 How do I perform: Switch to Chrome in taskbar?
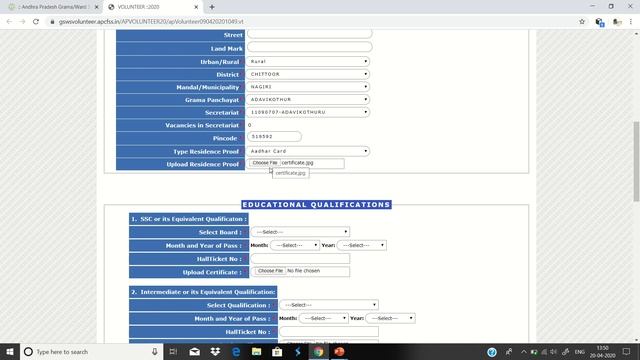click(x=318, y=351)
